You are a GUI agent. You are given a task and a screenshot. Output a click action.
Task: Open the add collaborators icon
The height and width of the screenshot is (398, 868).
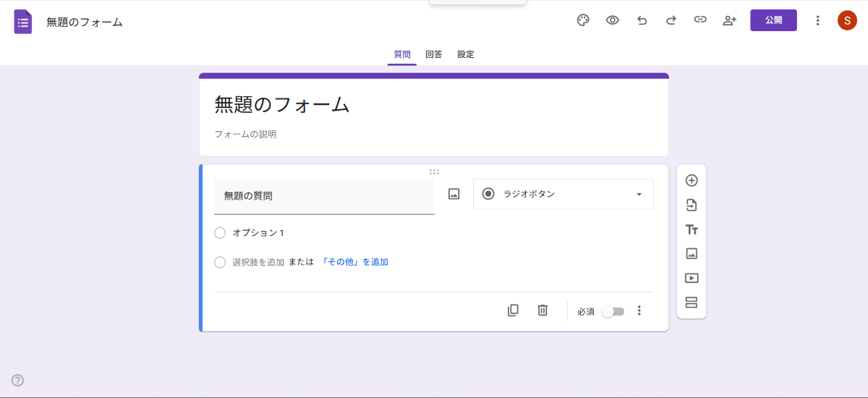click(x=729, y=20)
